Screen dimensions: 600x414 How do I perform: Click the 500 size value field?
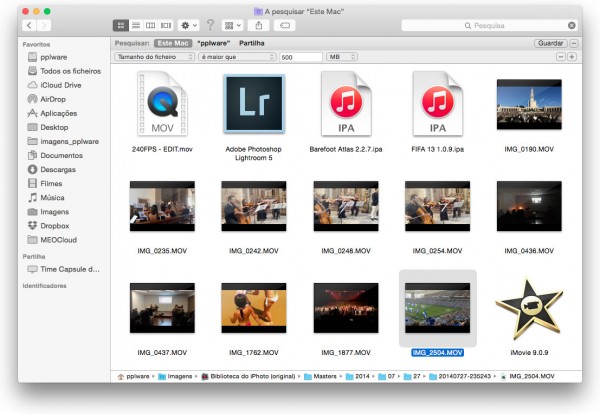301,57
